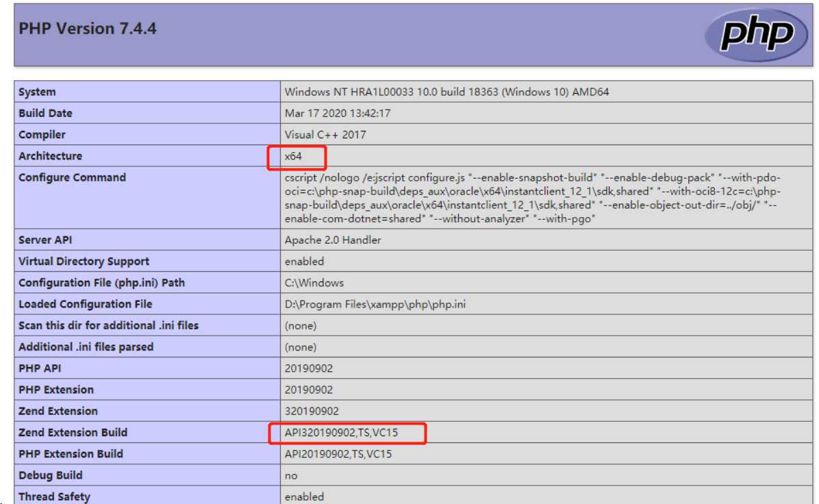Click the 'Compiler' label
Image resolution: width=819 pixels, height=504 pixels.
[x=42, y=135]
